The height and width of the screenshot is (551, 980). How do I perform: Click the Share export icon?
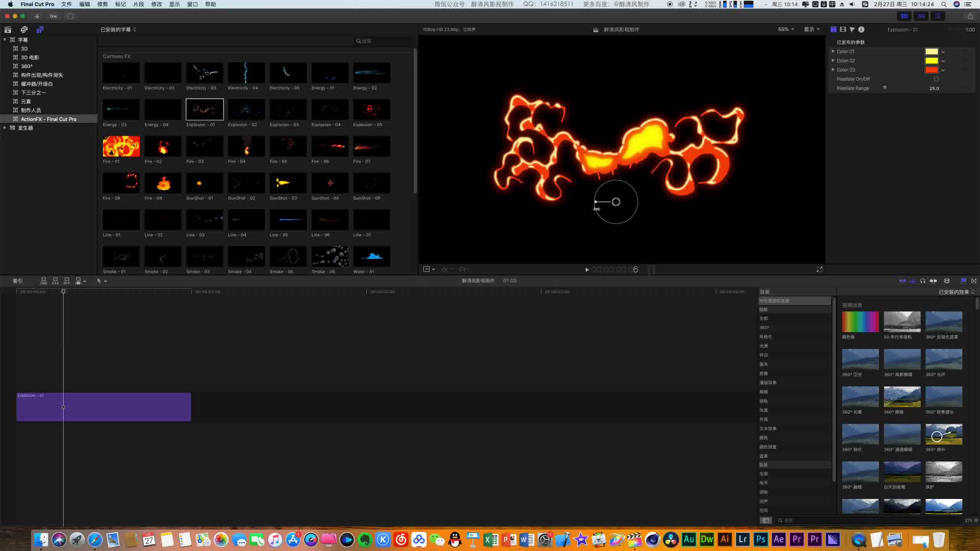[x=970, y=16]
